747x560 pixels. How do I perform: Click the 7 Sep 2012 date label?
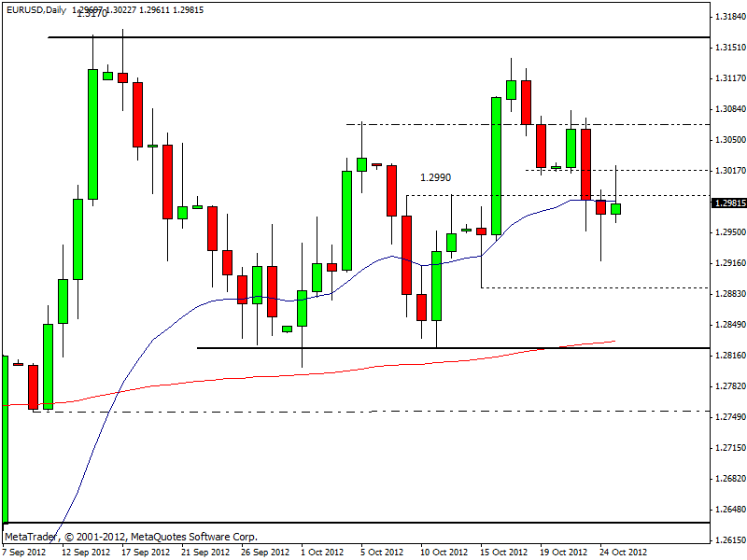[x=23, y=552]
